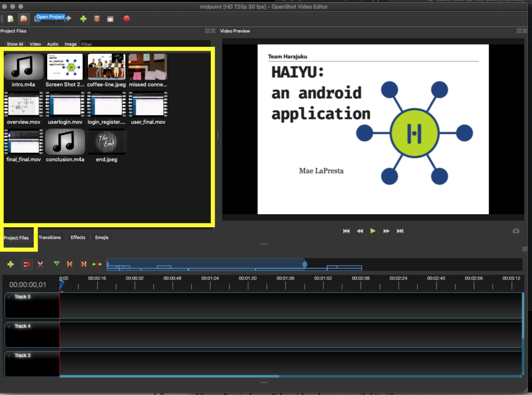Add a marker with the green triangle icon
This screenshot has width=532, height=395.
pyautogui.click(x=57, y=264)
